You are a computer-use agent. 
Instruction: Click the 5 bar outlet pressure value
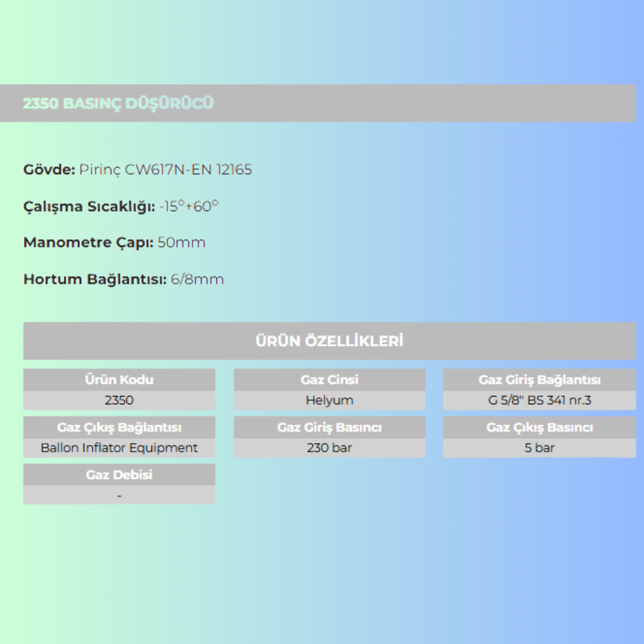tap(539, 448)
